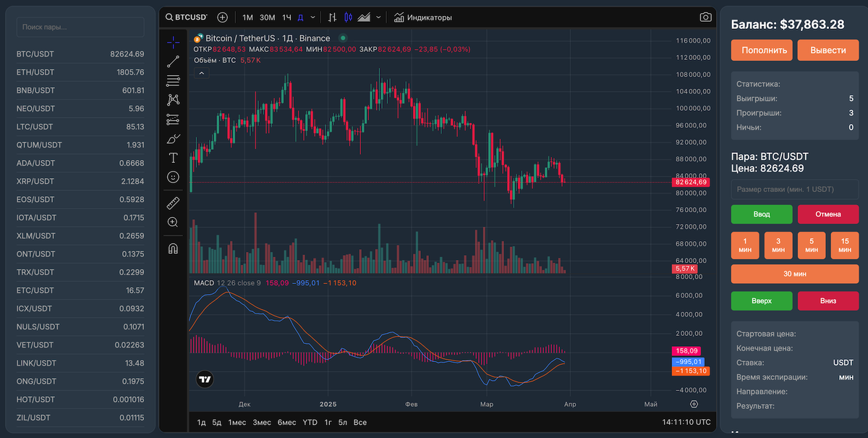Bet downward with Вниз button
This screenshot has height=438, width=868.
828,300
